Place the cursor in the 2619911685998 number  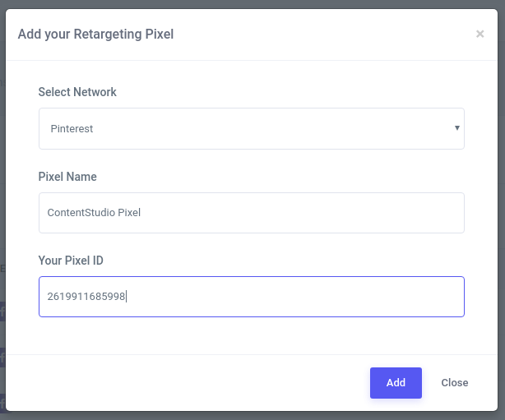86,297
